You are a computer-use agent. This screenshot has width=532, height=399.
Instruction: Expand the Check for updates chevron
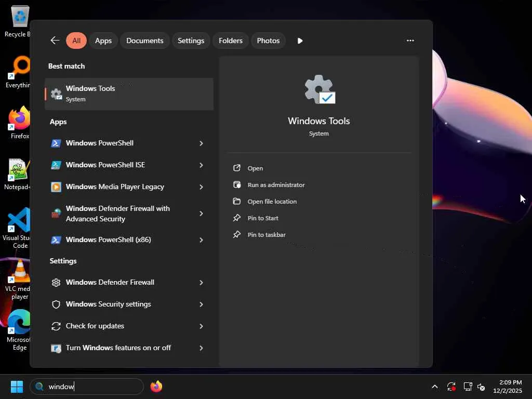pos(201,326)
